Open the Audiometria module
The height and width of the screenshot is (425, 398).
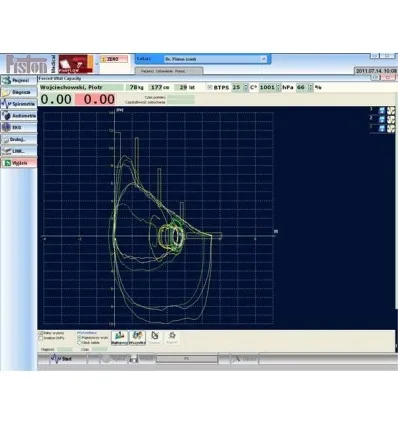[x=19, y=116]
